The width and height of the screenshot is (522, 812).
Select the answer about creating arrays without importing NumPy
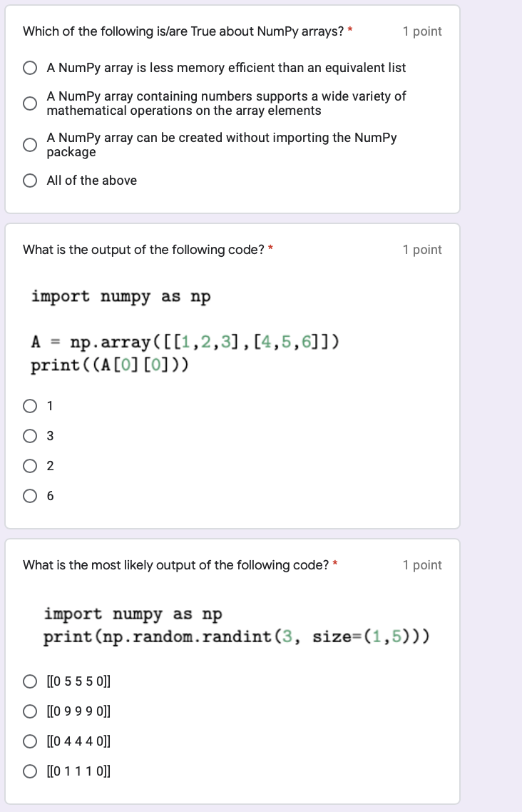(29, 144)
